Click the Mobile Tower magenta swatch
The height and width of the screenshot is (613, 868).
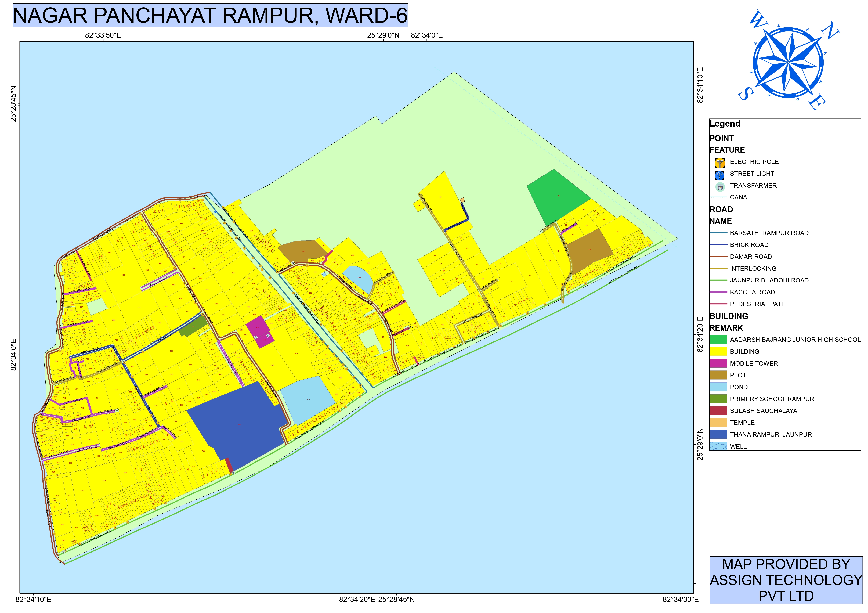pyautogui.click(x=718, y=363)
